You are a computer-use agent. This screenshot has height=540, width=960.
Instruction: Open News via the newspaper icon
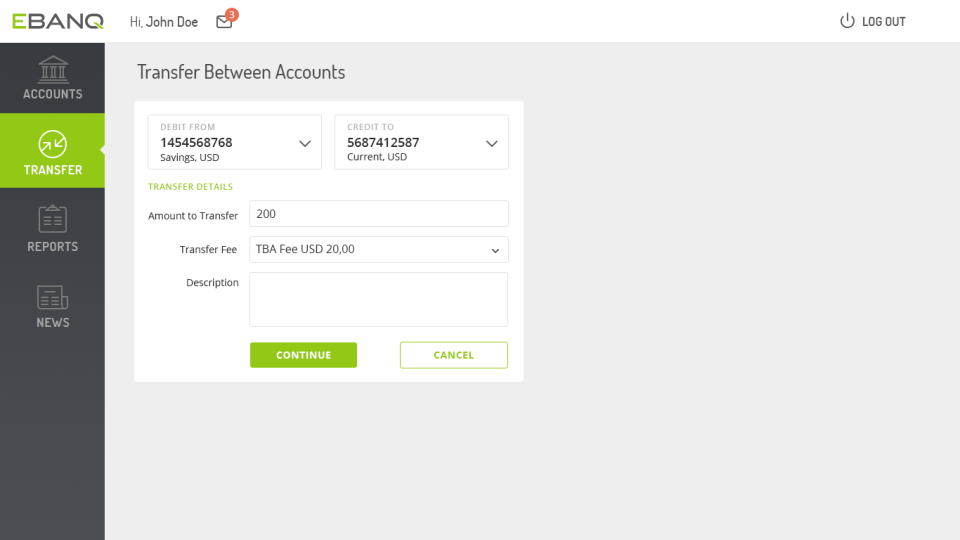53,298
